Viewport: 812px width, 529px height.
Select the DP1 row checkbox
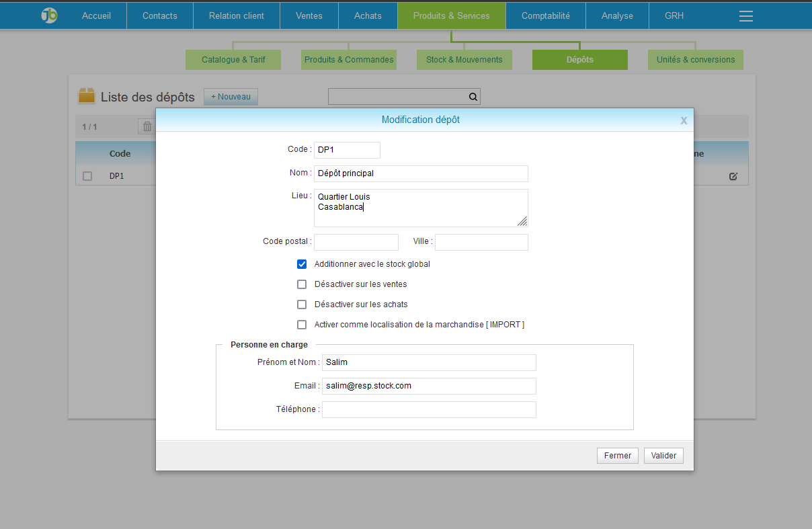pyautogui.click(x=87, y=176)
